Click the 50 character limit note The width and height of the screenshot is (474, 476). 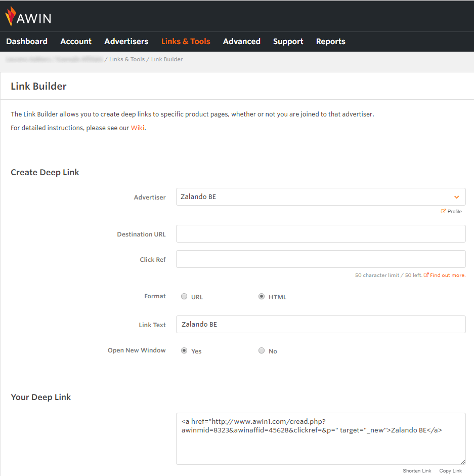[x=389, y=275]
